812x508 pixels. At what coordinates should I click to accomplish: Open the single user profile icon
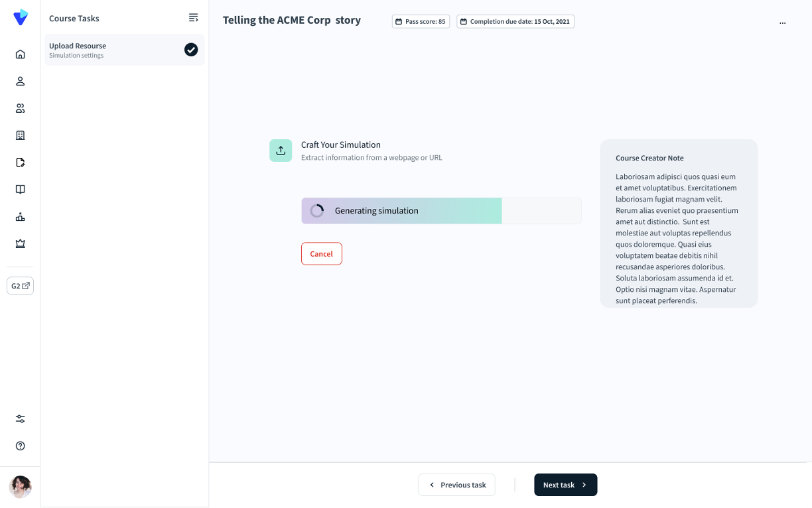pos(21,82)
